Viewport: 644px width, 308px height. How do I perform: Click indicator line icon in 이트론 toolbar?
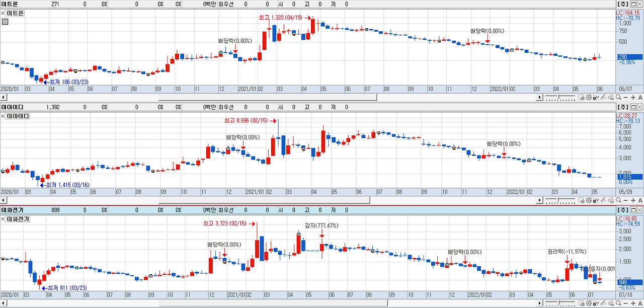(x=596, y=97)
